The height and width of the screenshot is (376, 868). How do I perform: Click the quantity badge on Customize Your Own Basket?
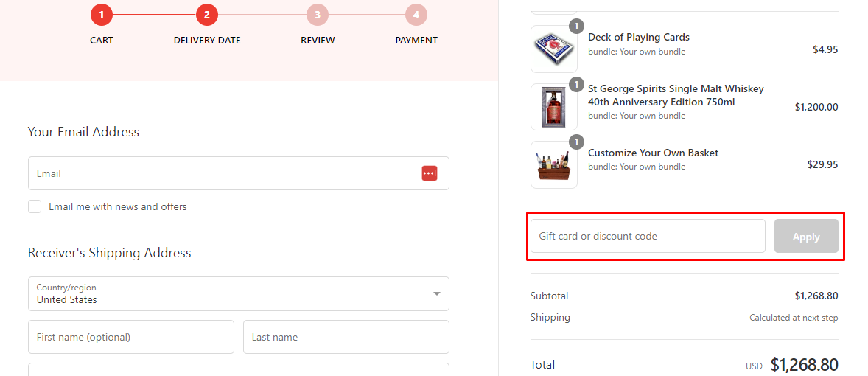576,142
